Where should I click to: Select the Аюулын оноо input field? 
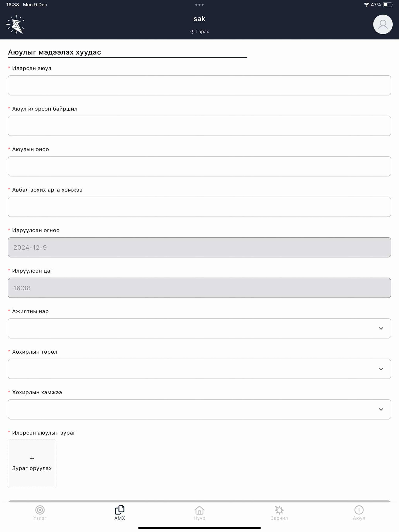pyautogui.click(x=199, y=166)
